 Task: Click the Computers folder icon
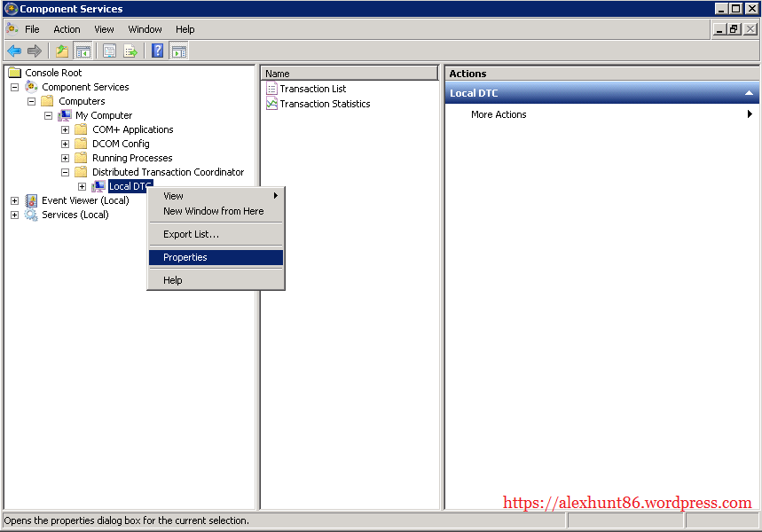click(47, 101)
